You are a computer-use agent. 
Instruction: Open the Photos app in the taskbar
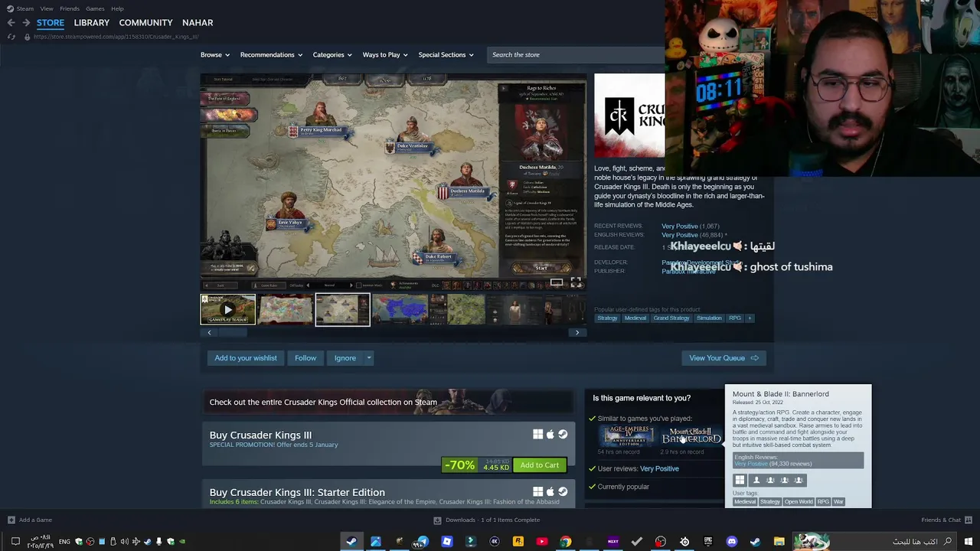[x=375, y=541]
